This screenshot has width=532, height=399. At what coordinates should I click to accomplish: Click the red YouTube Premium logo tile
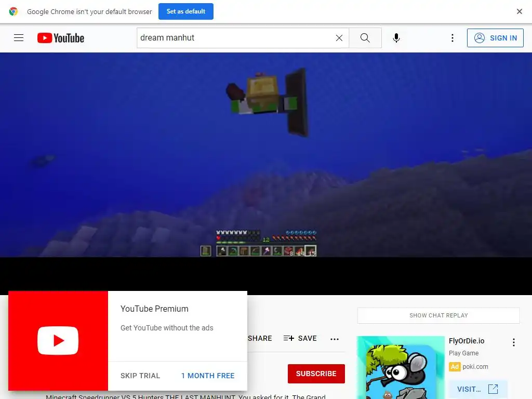(x=58, y=341)
